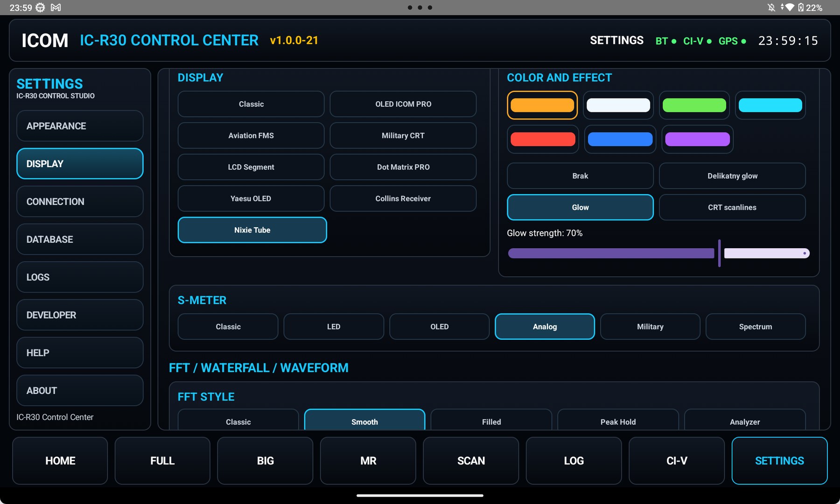
Task: Click the CI-V status indicator in header
Action: [x=697, y=41]
